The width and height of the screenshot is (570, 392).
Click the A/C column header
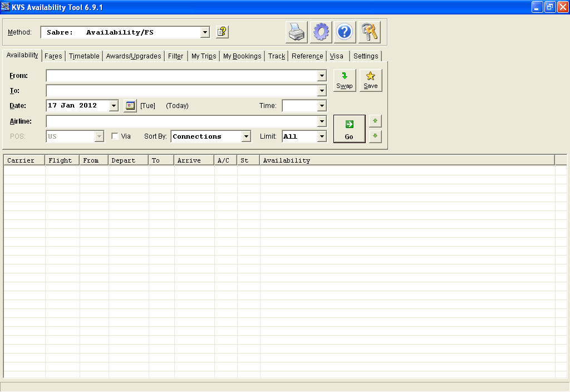coord(225,160)
